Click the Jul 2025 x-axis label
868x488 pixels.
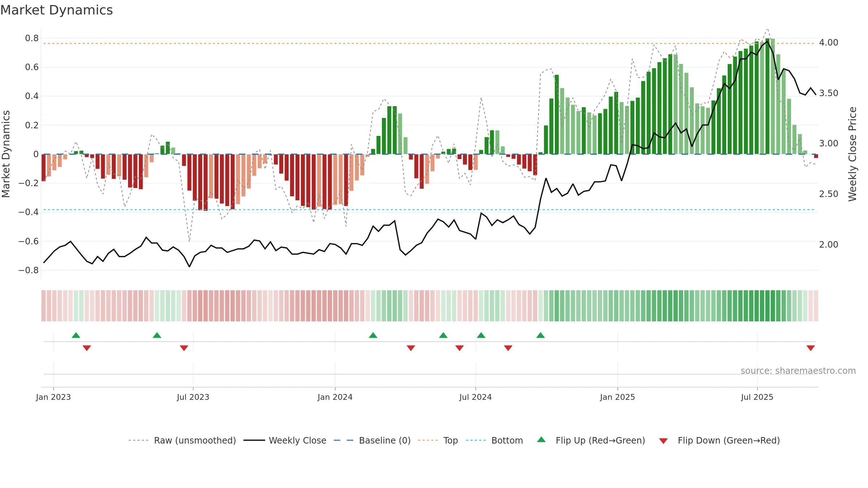point(757,397)
